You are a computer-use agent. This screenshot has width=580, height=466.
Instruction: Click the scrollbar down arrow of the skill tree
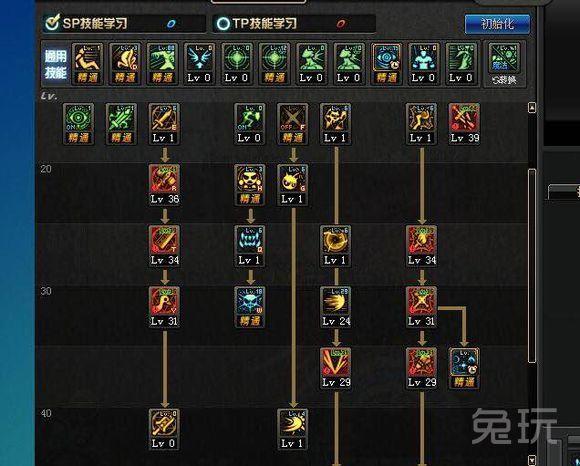(x=532, y=459)
